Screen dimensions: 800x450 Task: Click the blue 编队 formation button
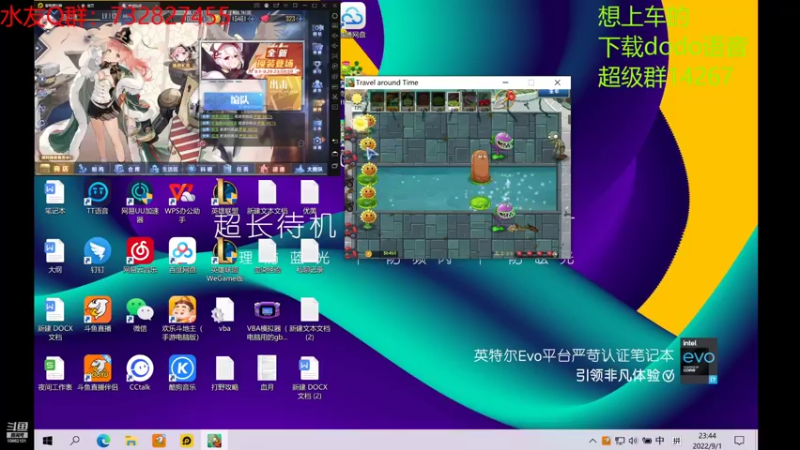click(x=234, y=101)
